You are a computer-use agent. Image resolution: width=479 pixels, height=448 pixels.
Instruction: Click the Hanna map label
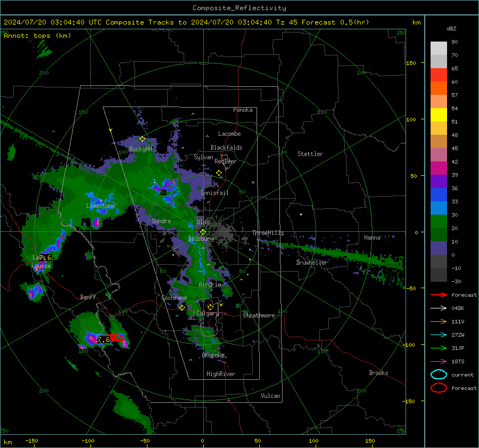point(372,238)
